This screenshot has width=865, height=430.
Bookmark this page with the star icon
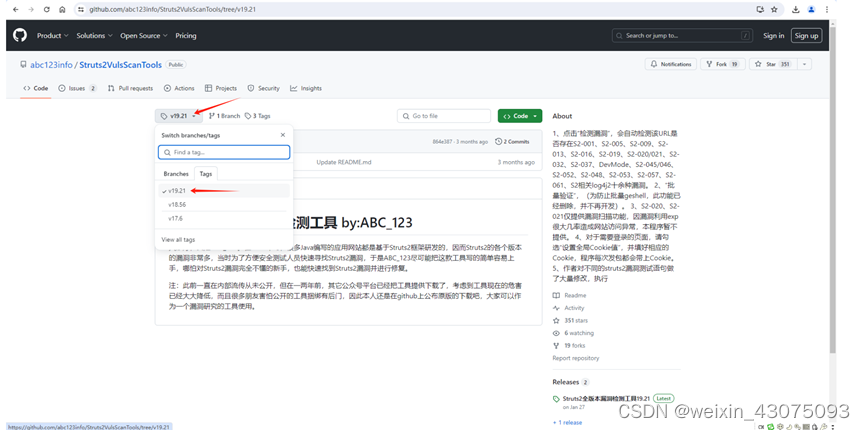click(x=775, y=9)
